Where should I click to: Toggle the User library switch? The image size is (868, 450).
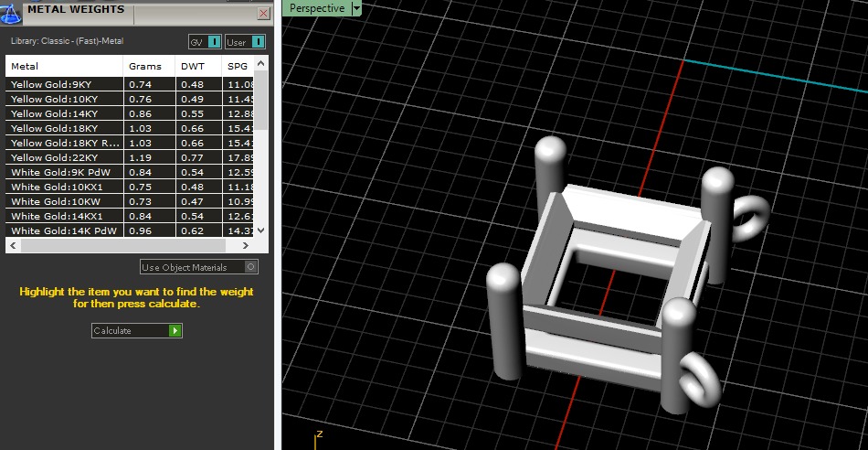[245, 42]
